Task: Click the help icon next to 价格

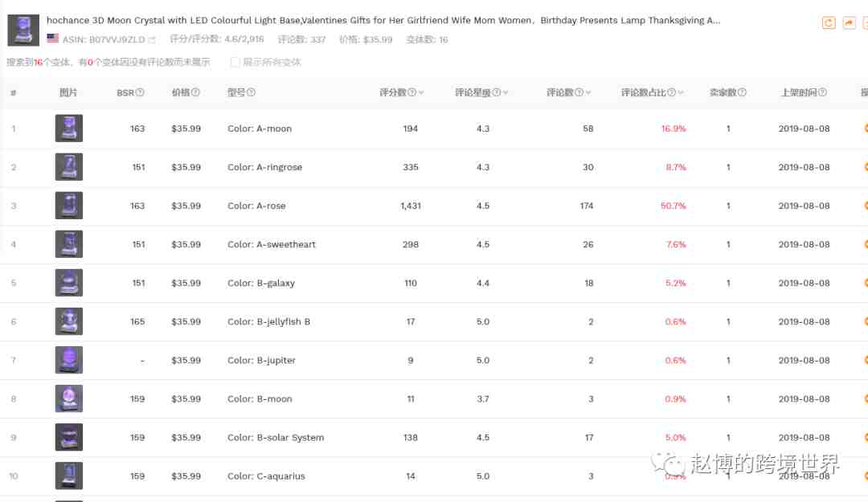Action: point(195,93)
